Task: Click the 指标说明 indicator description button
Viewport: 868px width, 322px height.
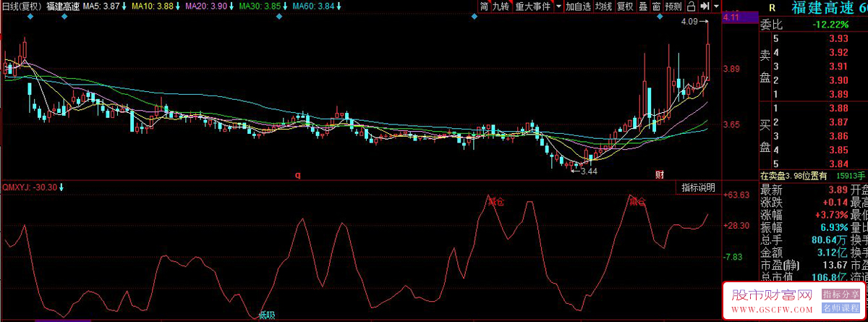Action: point(698,187)
